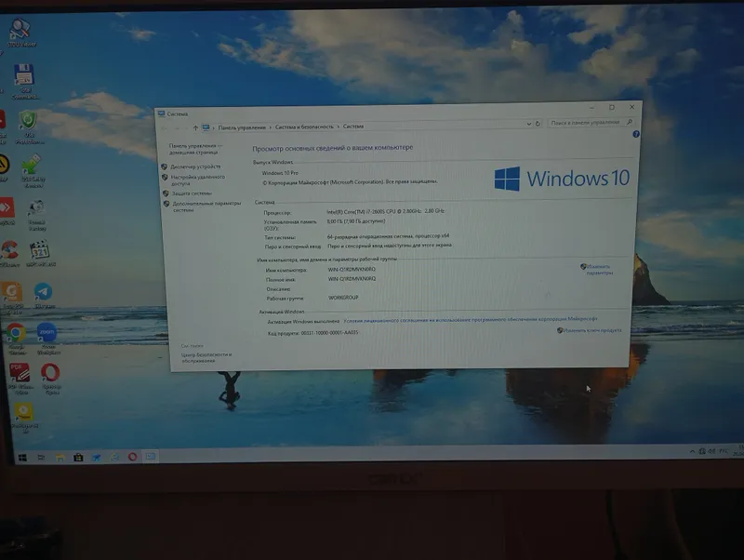The image size is (744, 560).
Task: Close the System window
Action: pos(631,107)
